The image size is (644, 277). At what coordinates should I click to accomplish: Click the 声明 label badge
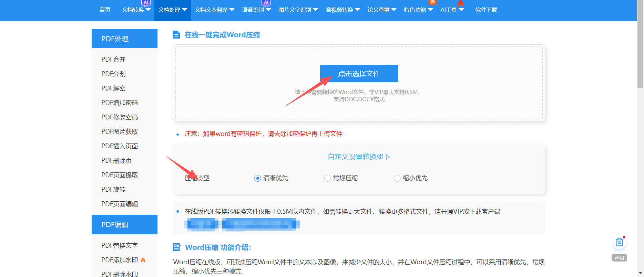coord(619,258)
